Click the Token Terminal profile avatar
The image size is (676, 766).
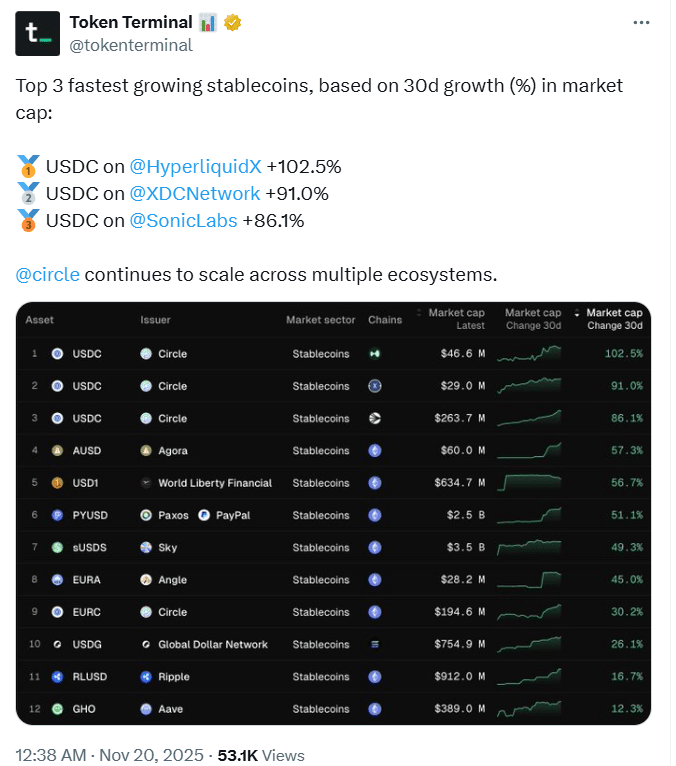pos(38,34)
